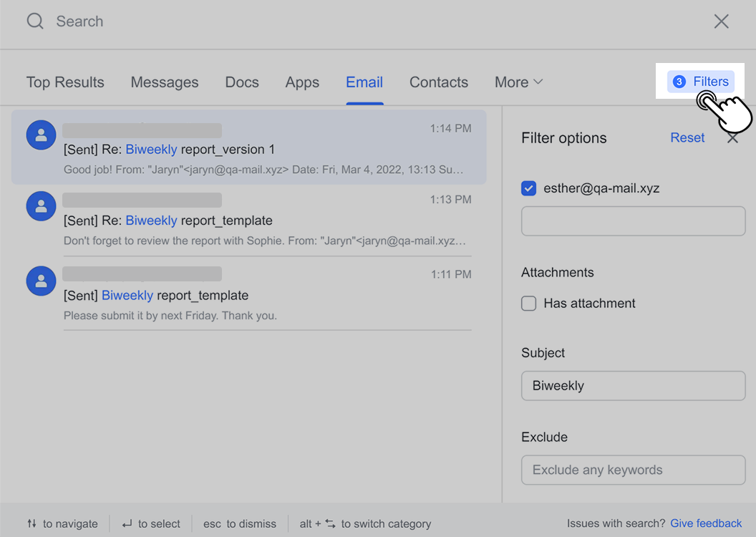Click the Exclude any keywords input

point(633,470)
